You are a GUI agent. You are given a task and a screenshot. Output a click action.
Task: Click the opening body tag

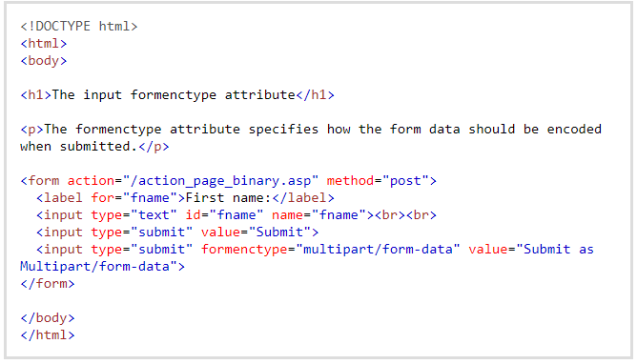44,61
